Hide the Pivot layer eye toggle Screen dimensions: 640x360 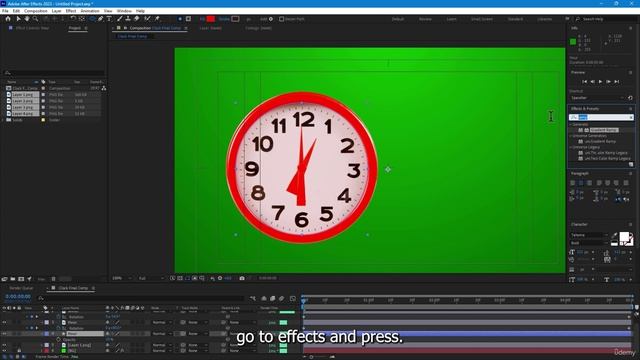pyautogui.click(x=4, y=334)
